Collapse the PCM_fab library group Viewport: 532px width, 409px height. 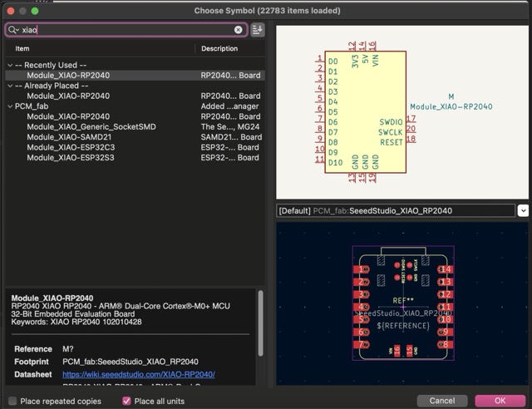(x=10, y=106)
